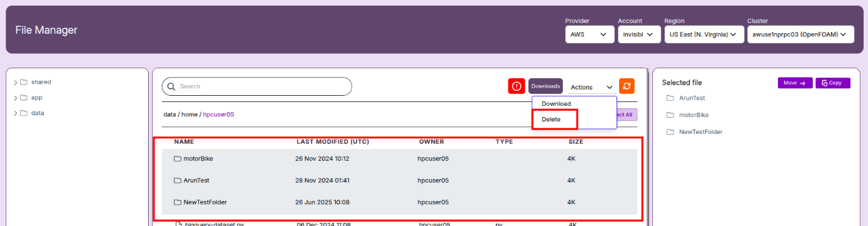Select the motorBike row name

point(198,159)
